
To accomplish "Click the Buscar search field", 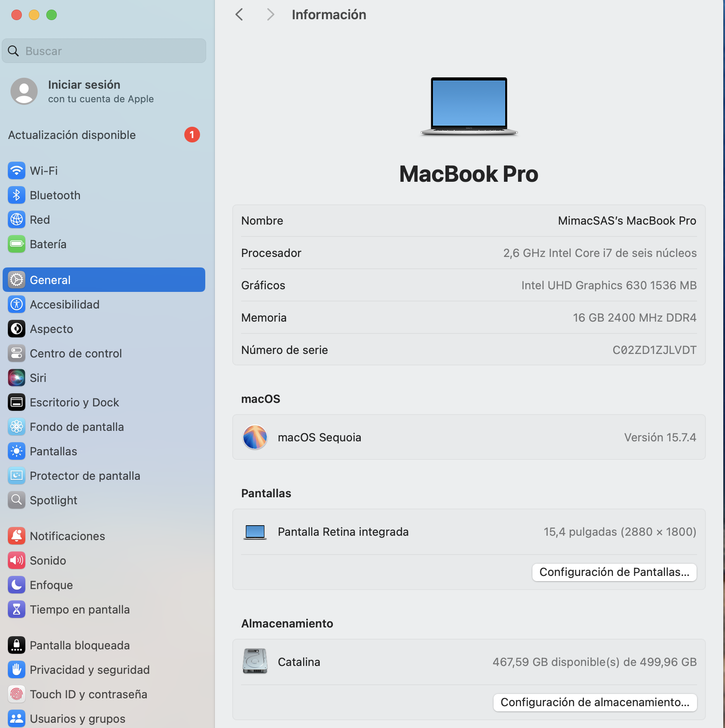I will 104,51.
